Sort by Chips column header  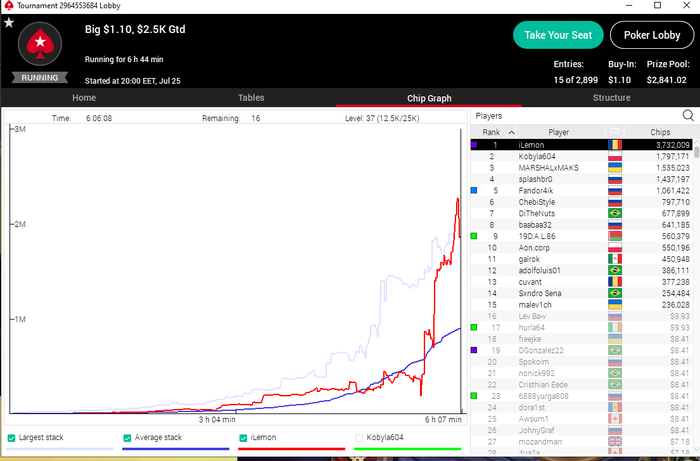coord(660,132)
